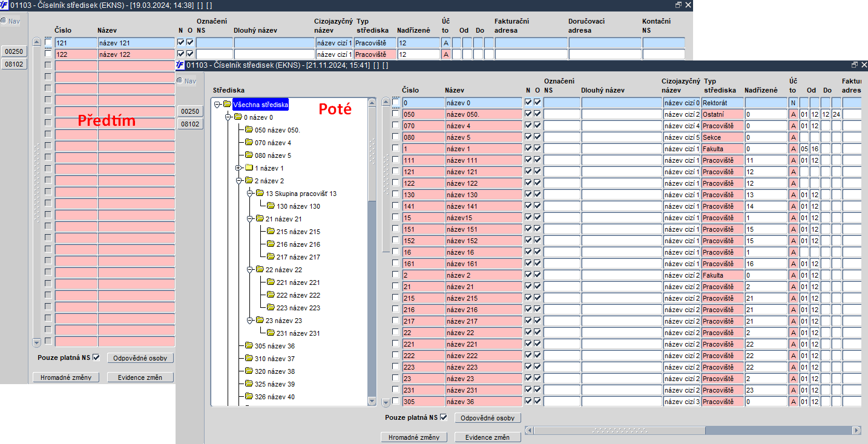Collapse the 2 název 2 tree branch
The image size is (868, 444).
[238, 181]
